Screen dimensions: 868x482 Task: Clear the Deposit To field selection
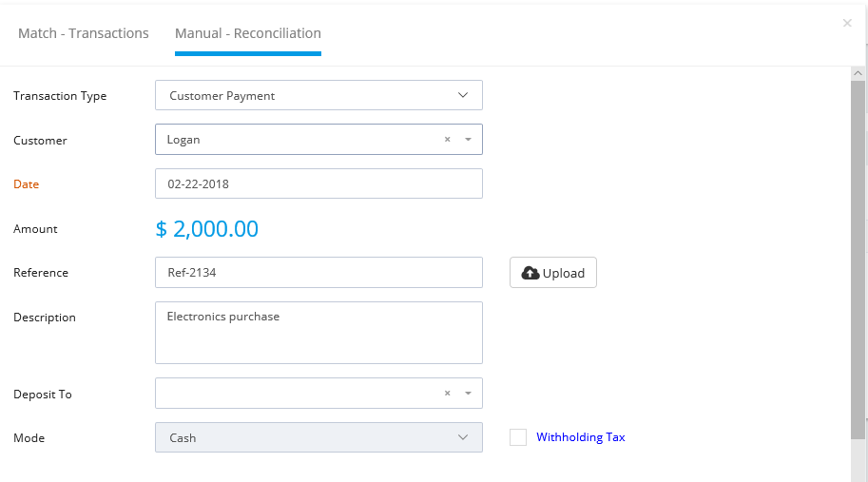click(447, 393)
